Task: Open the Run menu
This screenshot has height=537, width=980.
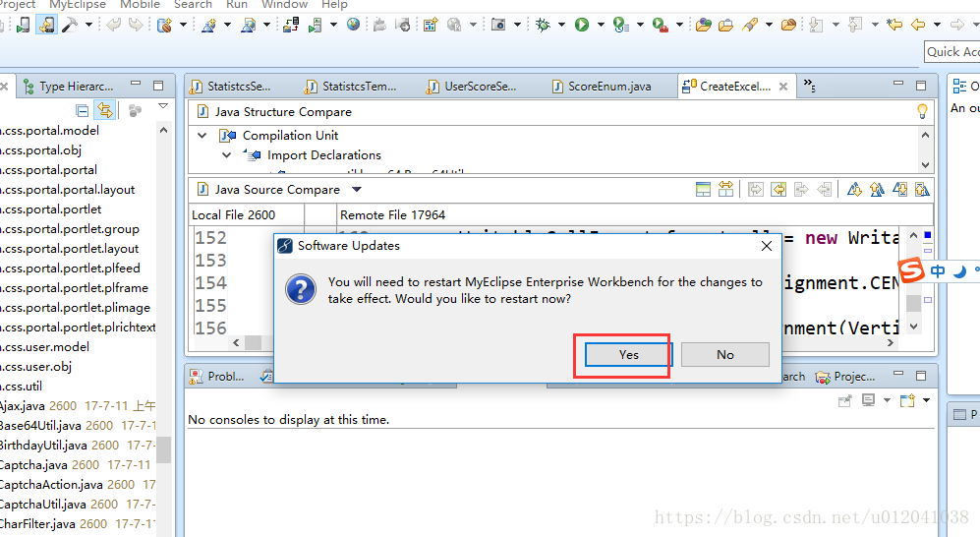Action: pos(237,5)
